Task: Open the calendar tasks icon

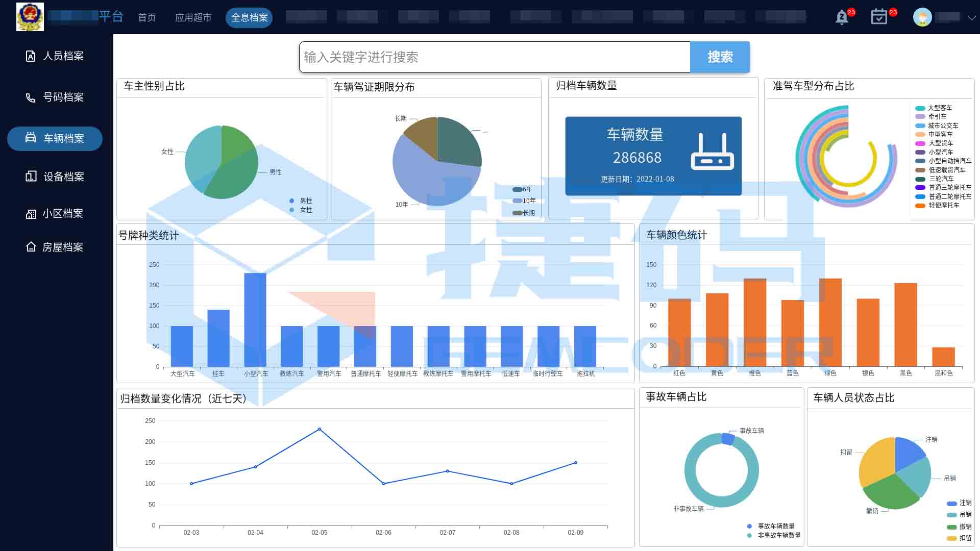Action: tap(879, 17)
